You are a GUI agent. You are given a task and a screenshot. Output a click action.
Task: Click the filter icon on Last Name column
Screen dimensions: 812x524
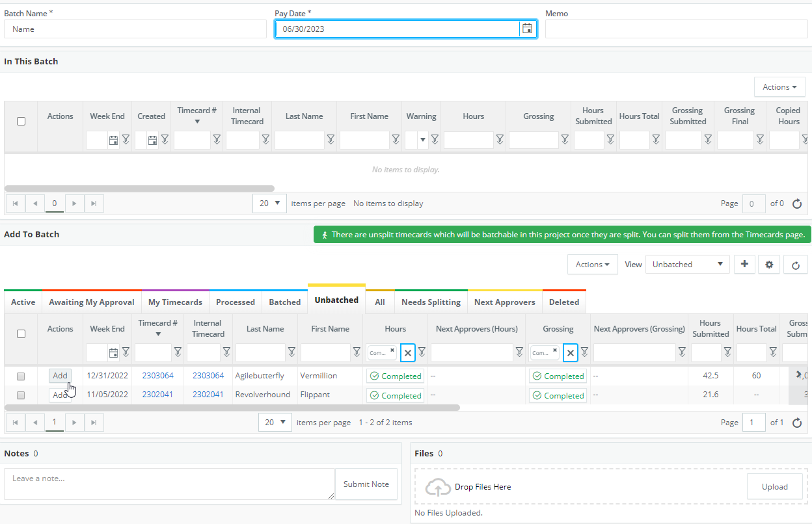[x=291, y=352]
